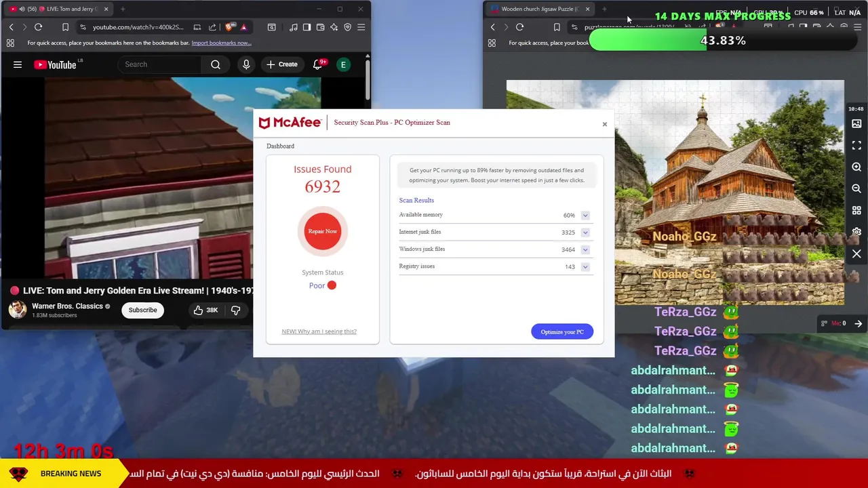868x488 pixels.
Task: Start voice search with the microphone icon
Action: (x=246, y=64)
